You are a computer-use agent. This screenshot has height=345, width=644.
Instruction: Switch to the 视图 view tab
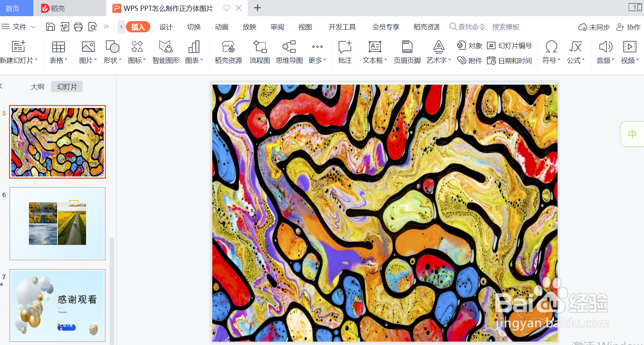(x=305, y=27)
